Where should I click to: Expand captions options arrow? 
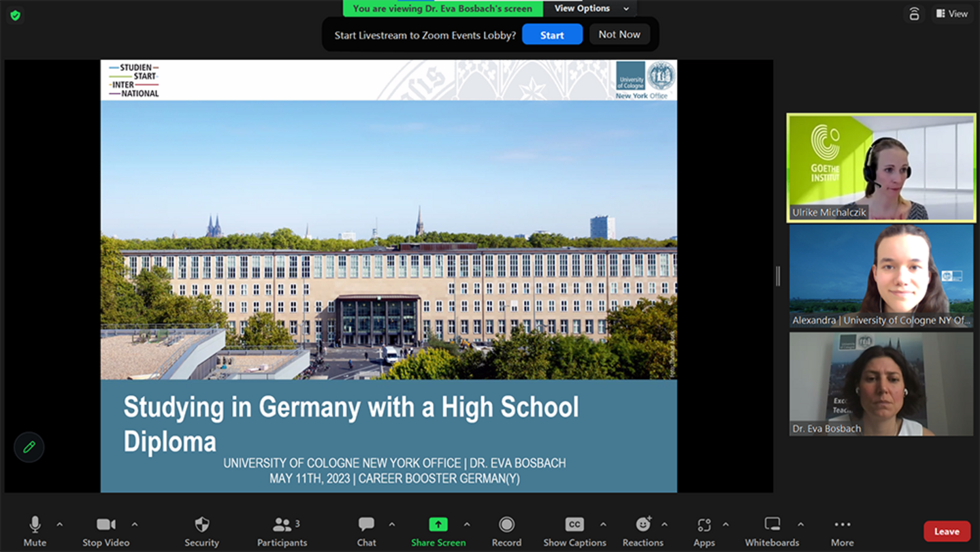coord(603,525)
